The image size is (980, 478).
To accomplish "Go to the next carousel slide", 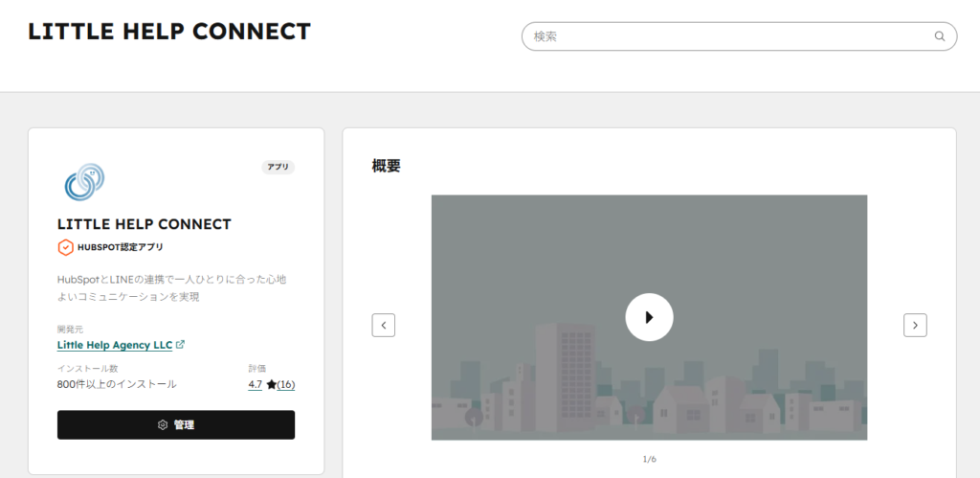I will (x=915, y=325).
